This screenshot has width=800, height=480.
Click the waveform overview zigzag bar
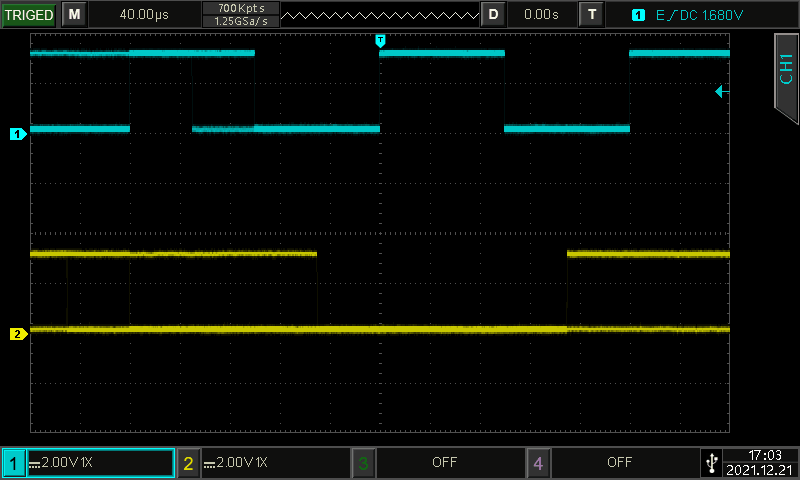(380, 15)
